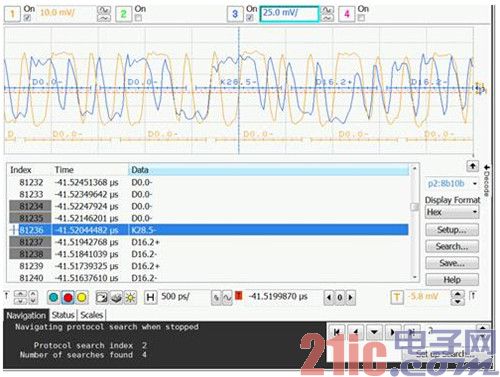Viewport: 500px width, 377px height.
Task: Switch to the Status tab
Action: tap(63, 315)
